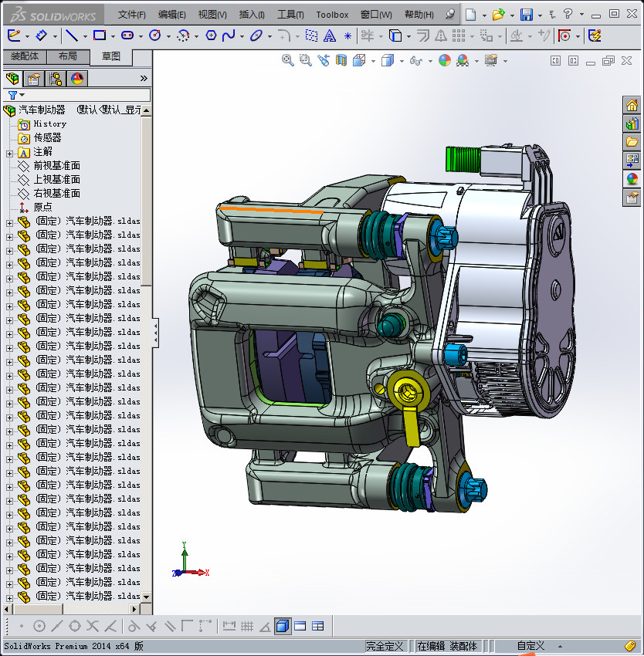Screen dimensions: 644x656
Task: Click the Save icon in the toolbar
Action: (526, 15)
